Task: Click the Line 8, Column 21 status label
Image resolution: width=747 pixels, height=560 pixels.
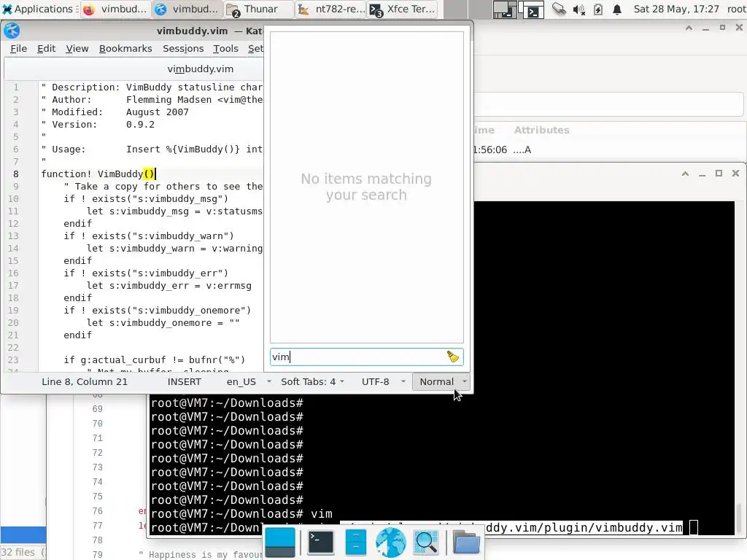Action: [x=85, y=381]
